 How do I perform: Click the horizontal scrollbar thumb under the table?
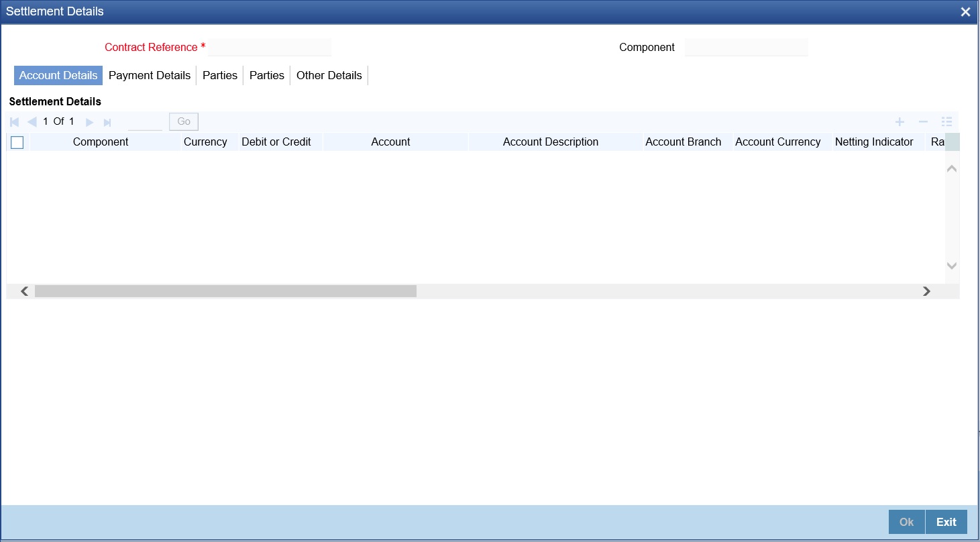coord(225,291)
